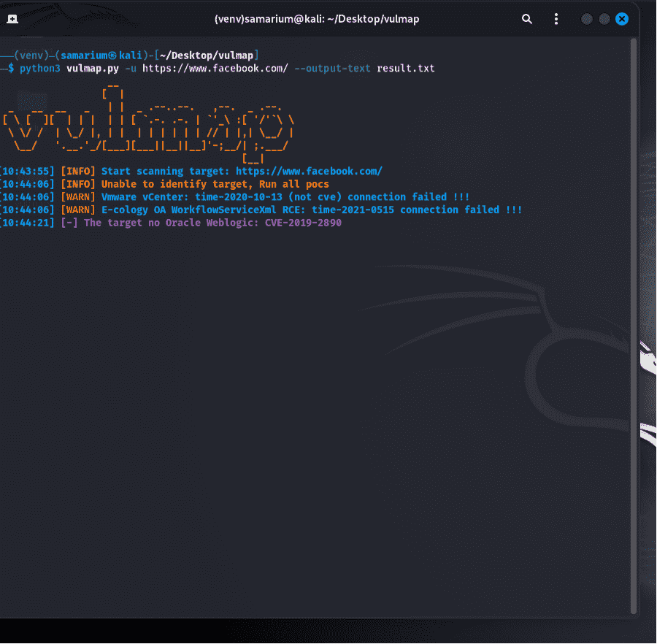Click the 'vulmap.py' text in command
Viewport: 657px width, 644px height.
tap(93, 69)
